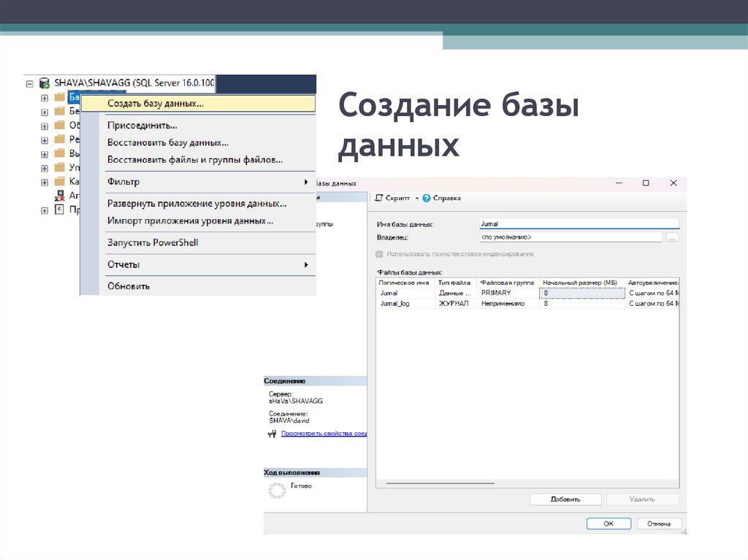Click the blue Справка help icon
The image size is (748, 560).
pos(427,198)
